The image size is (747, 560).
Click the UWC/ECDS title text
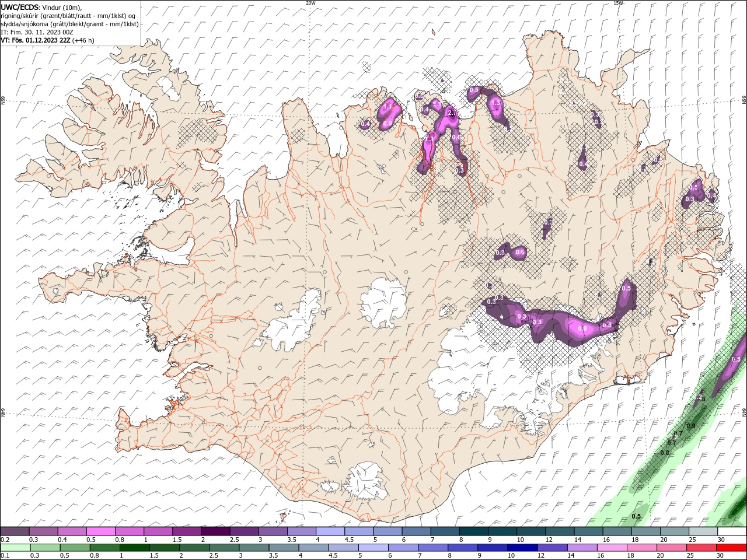point(19,7)
